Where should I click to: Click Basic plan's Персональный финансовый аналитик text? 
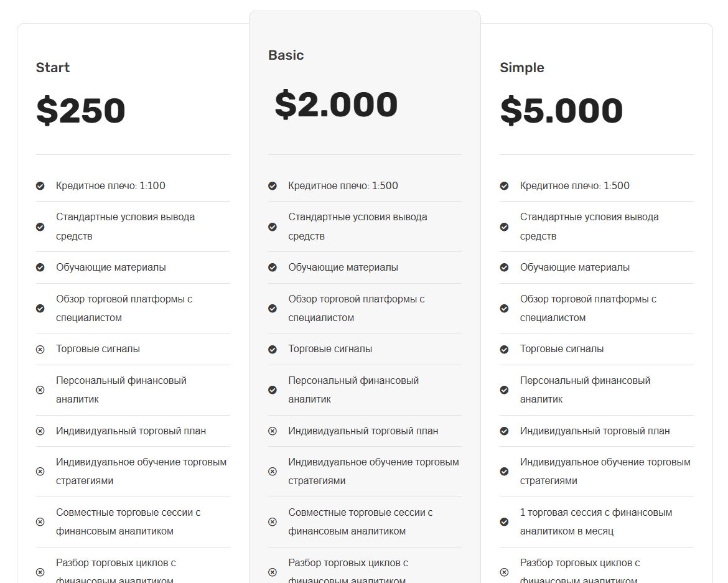pyautogui.click(x=353, y=390)
